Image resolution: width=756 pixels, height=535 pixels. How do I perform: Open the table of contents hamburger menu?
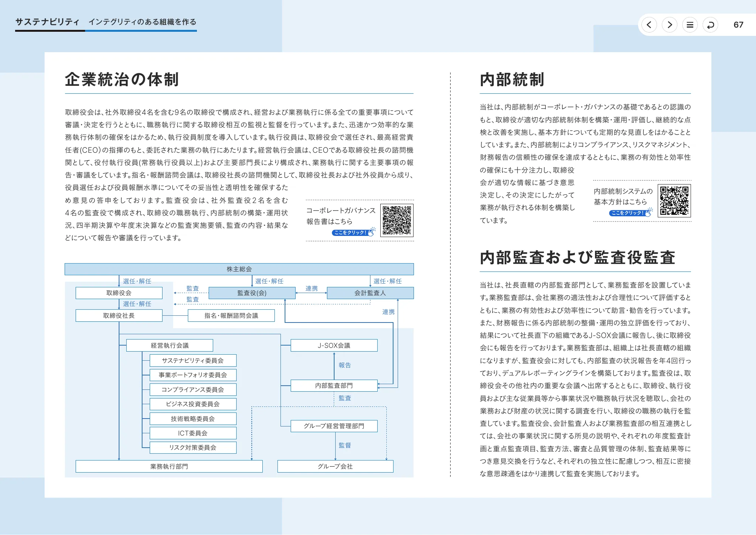(690, 25)
